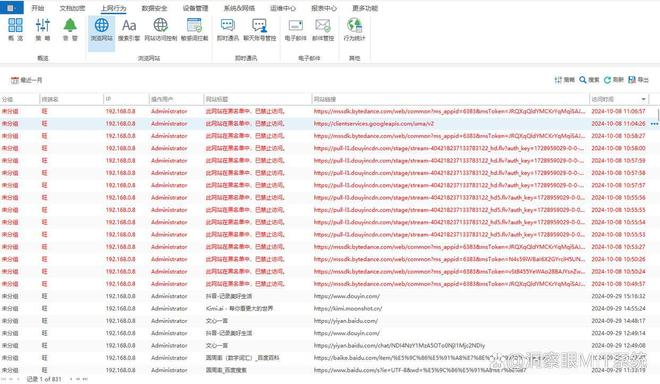Open the blue application menu button
The width and height of the screenshot is (660, 384).
click(11, 8)
